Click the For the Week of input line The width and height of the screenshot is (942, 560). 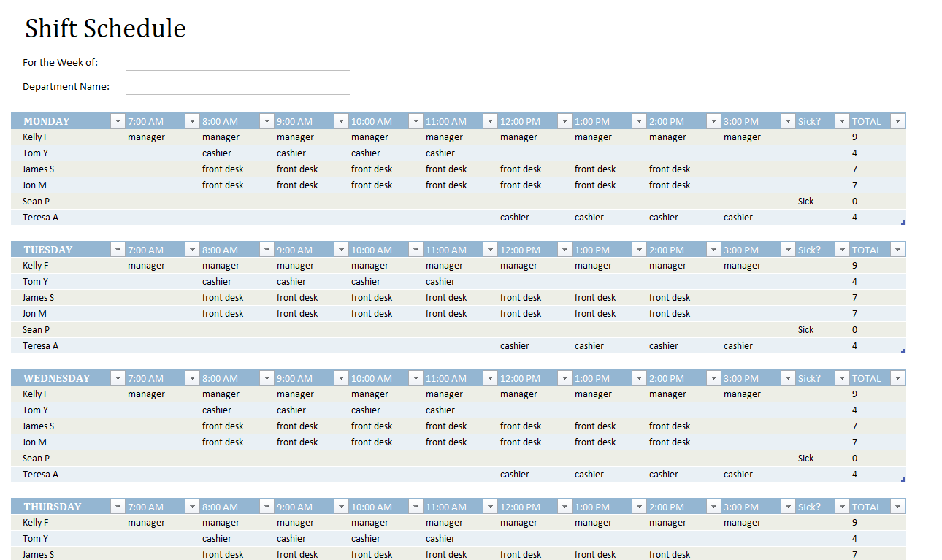(x=237, y=63)
